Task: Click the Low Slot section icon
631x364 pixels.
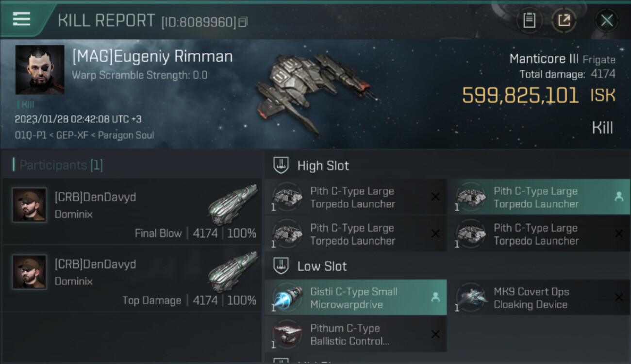Action: 281,266
